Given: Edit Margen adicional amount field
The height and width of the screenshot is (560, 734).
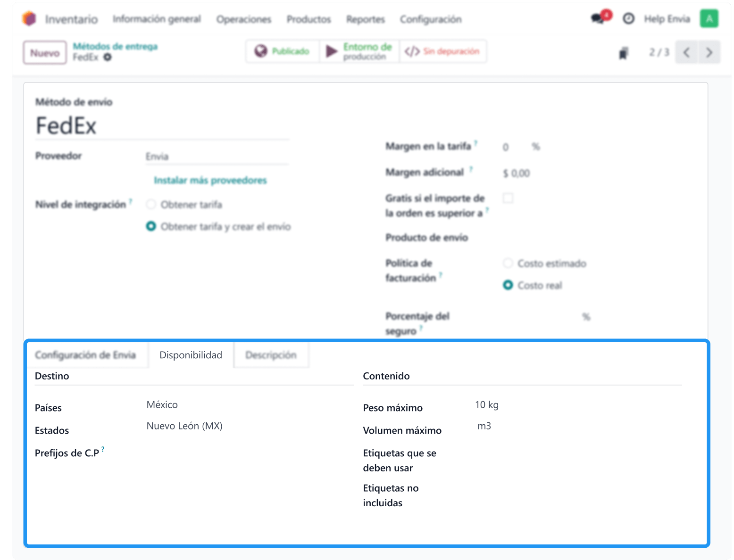Looking at the screenshot, I should coord(517,173).
